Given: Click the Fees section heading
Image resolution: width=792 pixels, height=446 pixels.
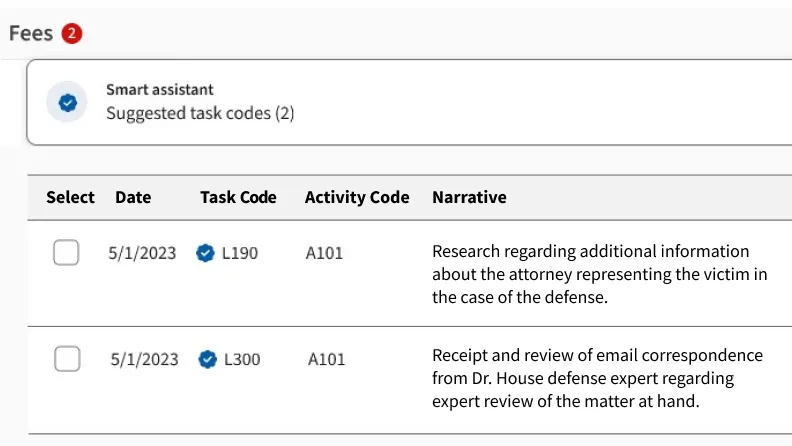Looking at the screenshot, I should (x=30, y=34).
